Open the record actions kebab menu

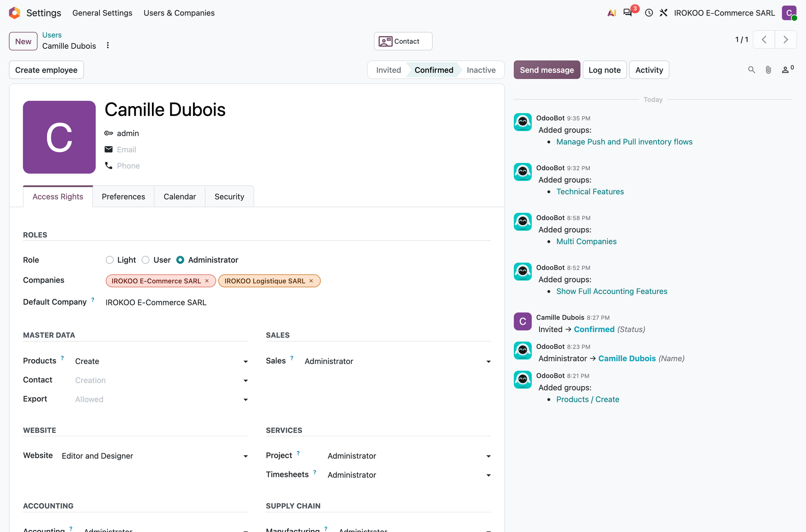[108, 45]
